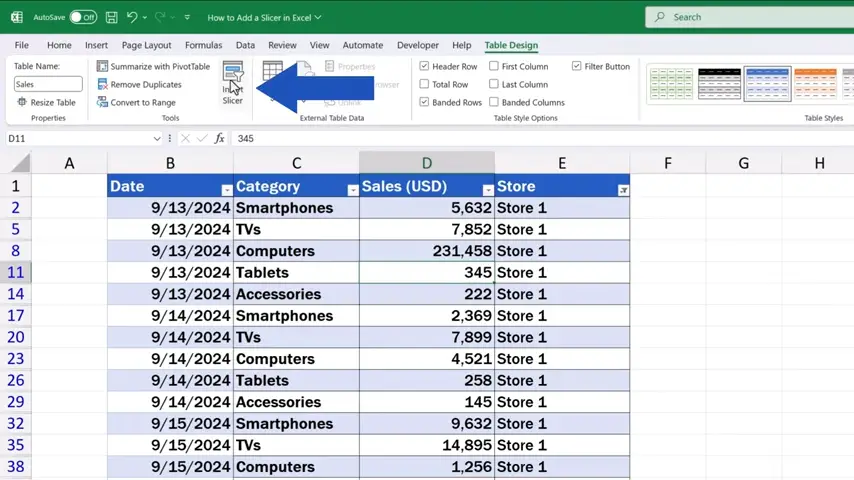Open the Category column filter dropdown

[352, 190]
